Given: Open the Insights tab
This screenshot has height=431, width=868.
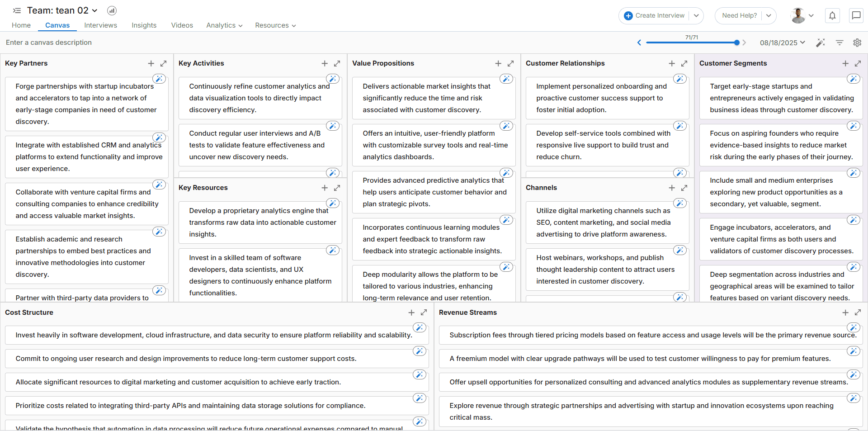Looking at the screenshot, I should coord(144,25).
